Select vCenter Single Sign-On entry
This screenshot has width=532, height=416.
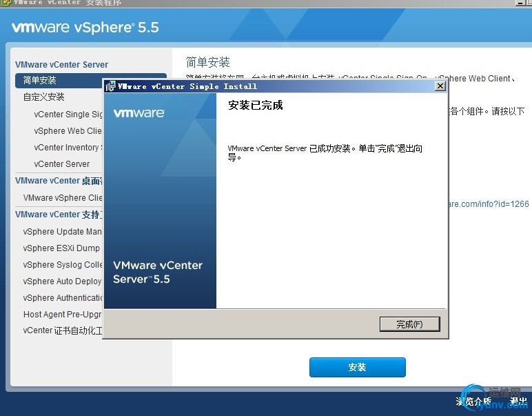click(68, 115)
